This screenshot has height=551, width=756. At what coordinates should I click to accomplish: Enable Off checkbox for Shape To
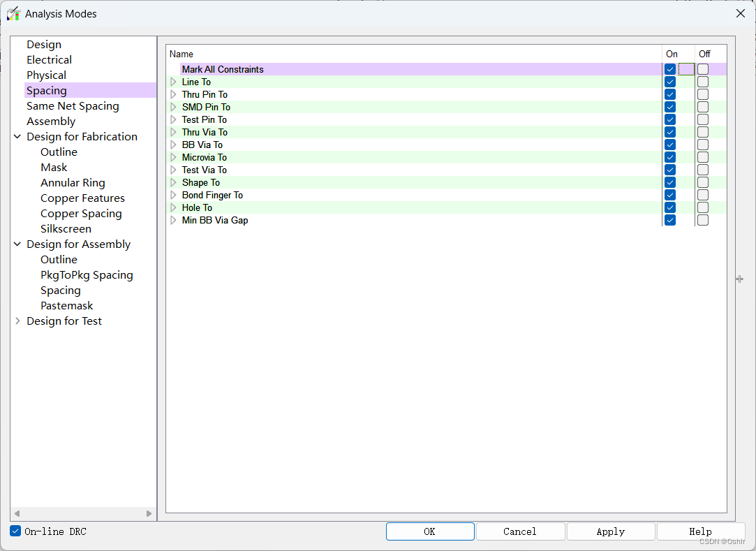703,182
